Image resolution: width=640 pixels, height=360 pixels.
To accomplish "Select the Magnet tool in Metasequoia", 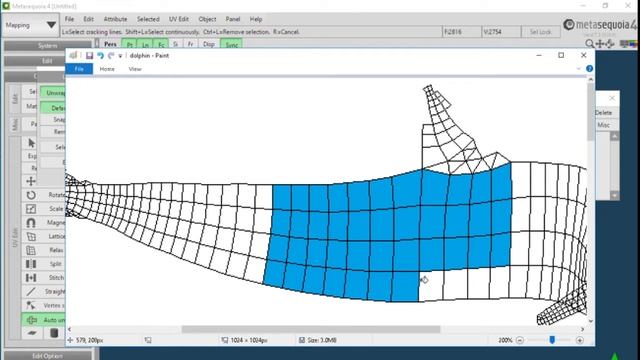I will [x=43, y=223].
